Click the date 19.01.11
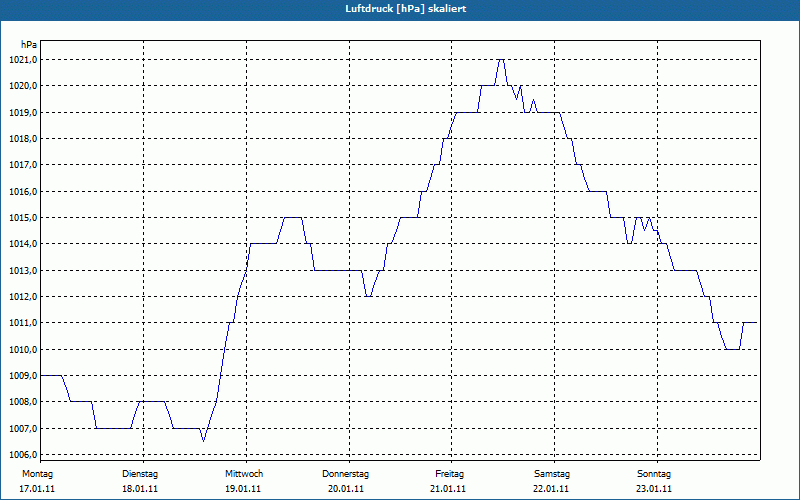Viewport: 800px width, 500px height. (x=243, y=489)
